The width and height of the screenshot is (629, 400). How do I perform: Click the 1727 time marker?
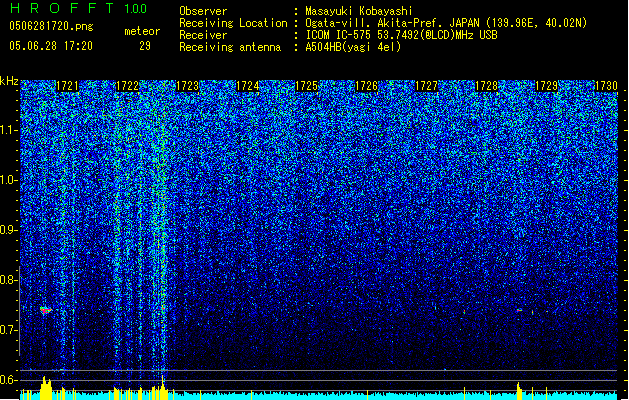pos(426,86)
